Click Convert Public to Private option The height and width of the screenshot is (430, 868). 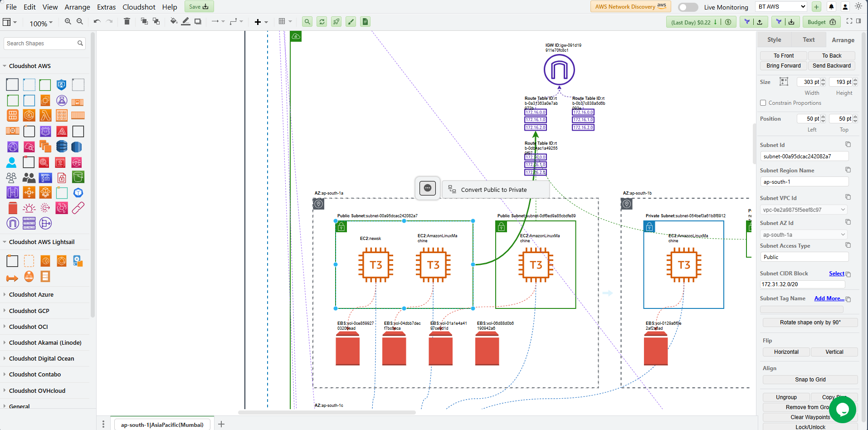(494, 190)
